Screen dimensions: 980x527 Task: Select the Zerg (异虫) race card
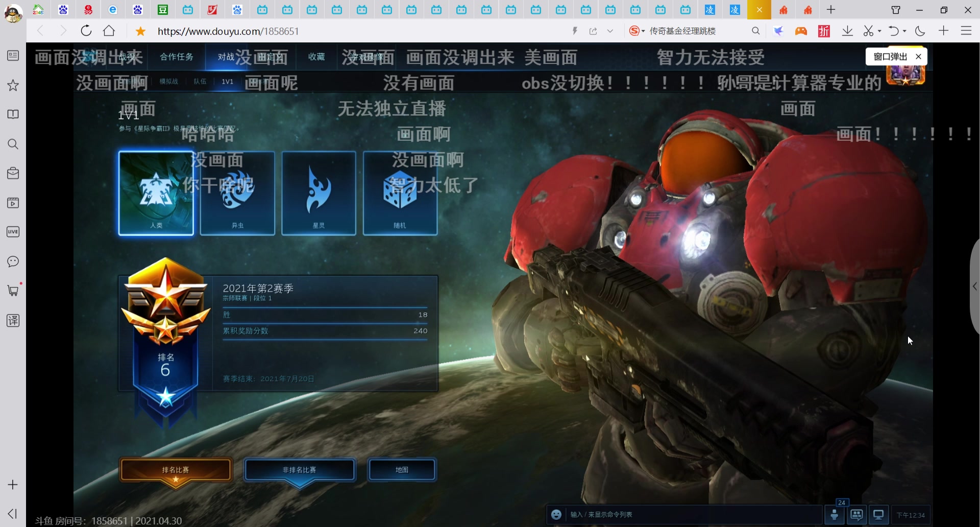coord(237,193)
